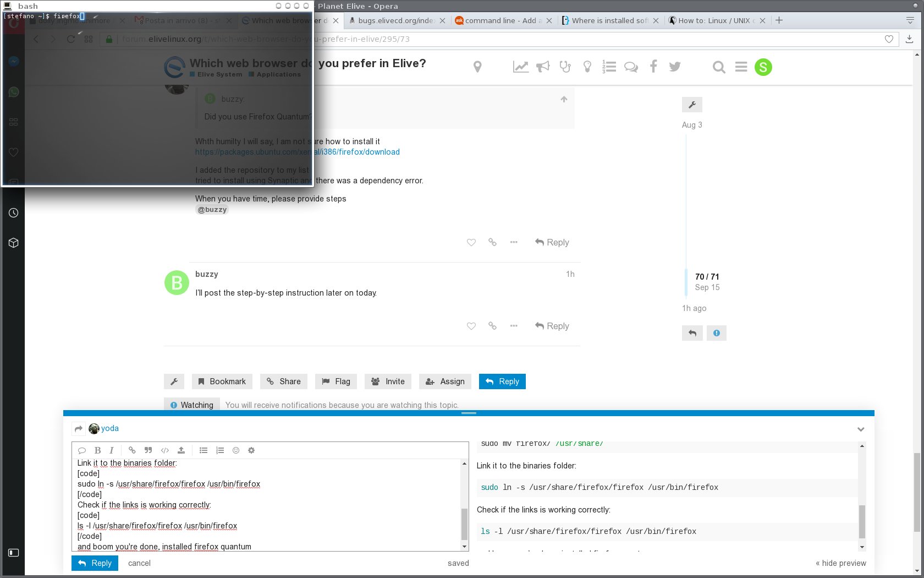Toggle the Watching notification button
Viewport: 924px width, 578px height.
coord(191,405)
